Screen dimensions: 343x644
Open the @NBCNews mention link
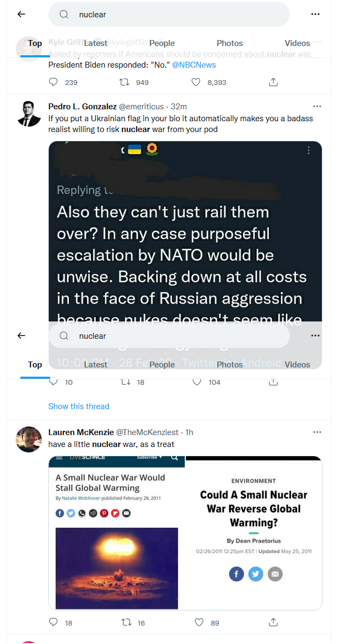point(194,65)
